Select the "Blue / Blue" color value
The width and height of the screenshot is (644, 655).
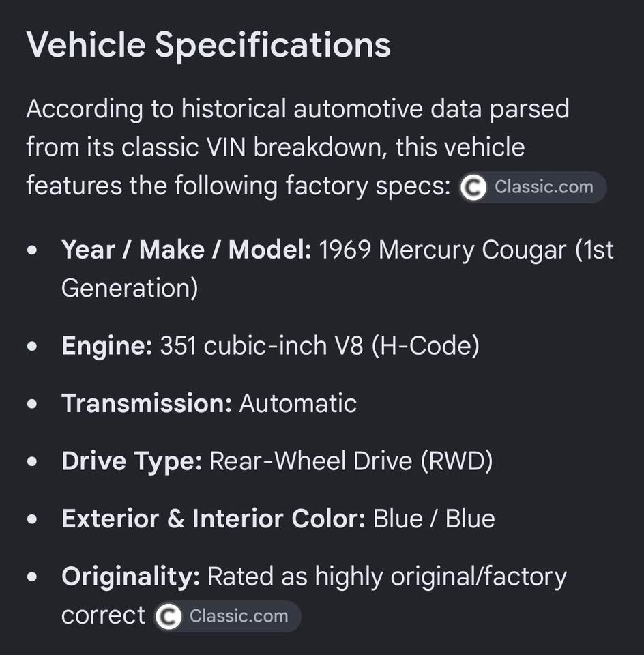click(x=433, y=519)
